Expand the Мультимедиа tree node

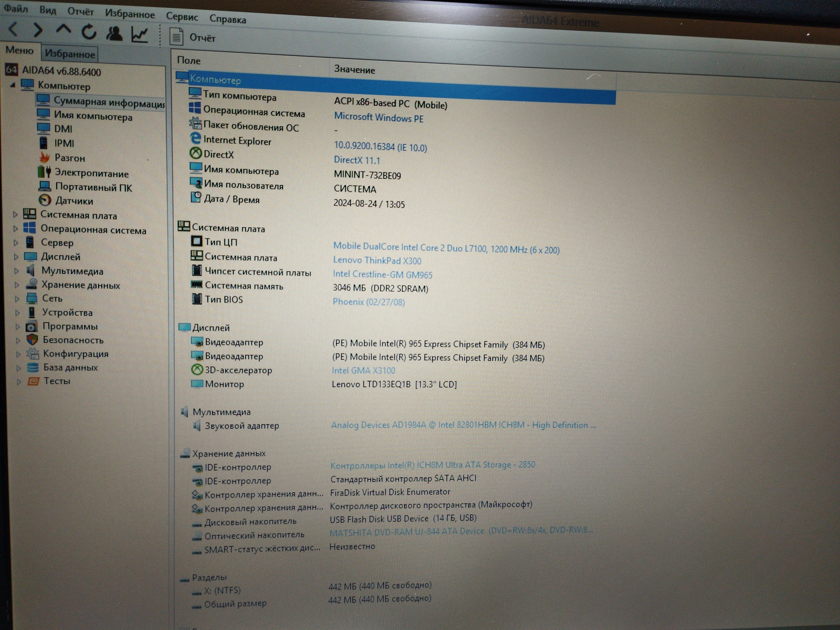click(17, 271)
